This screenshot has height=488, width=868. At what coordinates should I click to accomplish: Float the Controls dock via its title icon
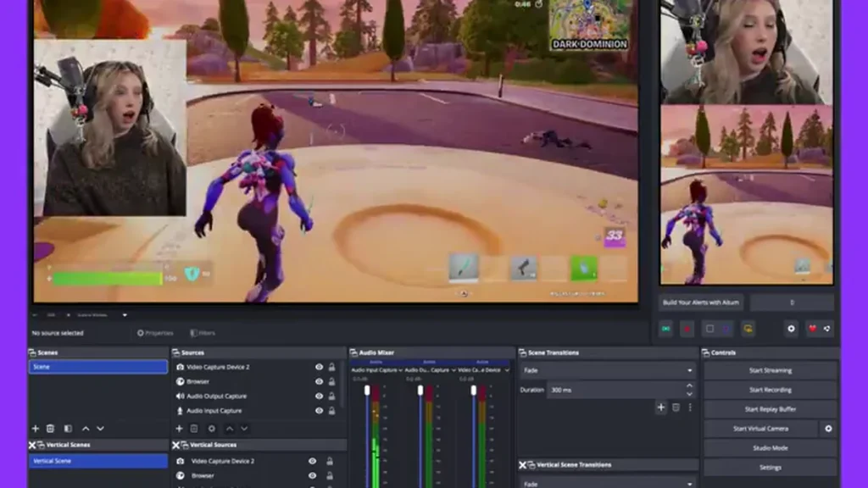(x=706, y=353)
